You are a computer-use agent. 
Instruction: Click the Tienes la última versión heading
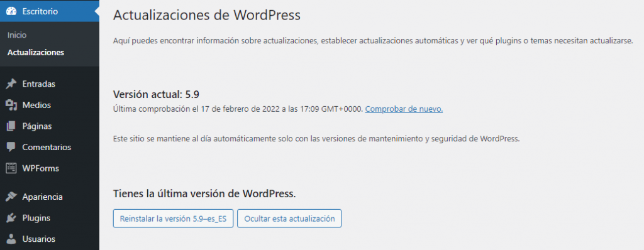click(x=204, y=193)
